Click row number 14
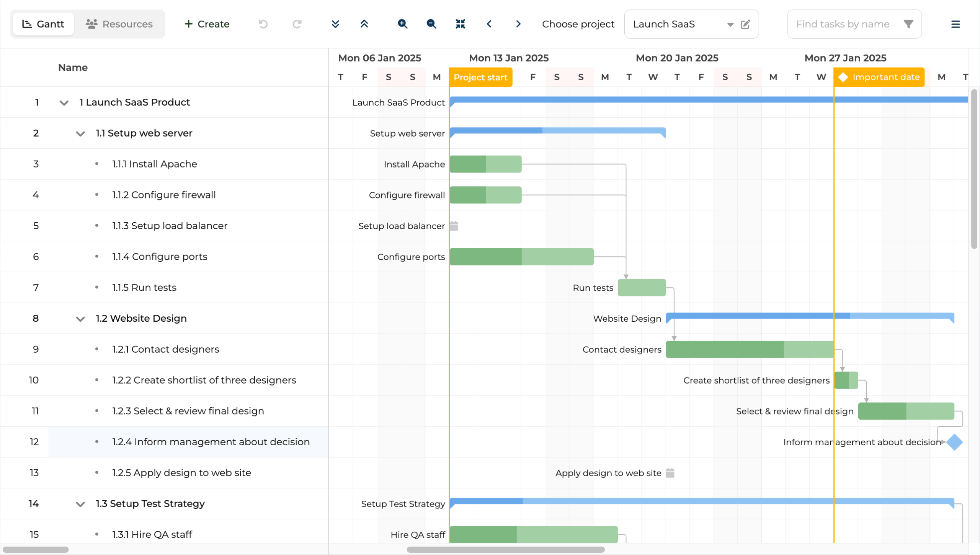Screen dimensions: 980x555 point(34,504)
